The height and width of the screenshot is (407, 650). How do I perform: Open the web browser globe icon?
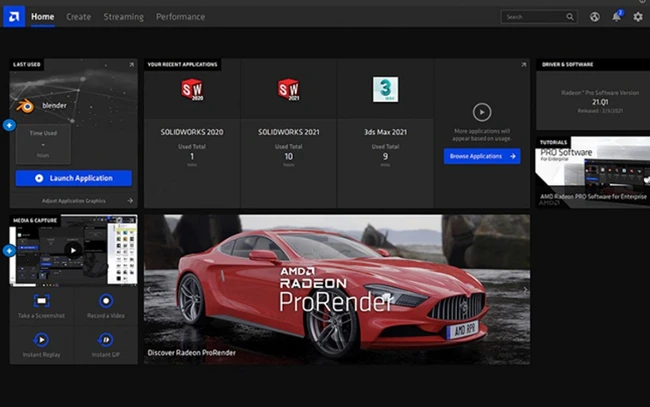point(595,17)
